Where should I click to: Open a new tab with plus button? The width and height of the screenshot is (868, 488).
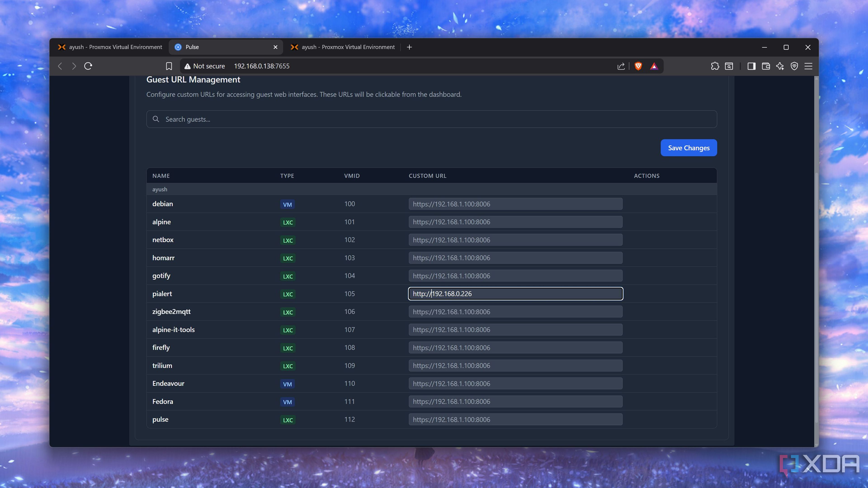point(409,47)
